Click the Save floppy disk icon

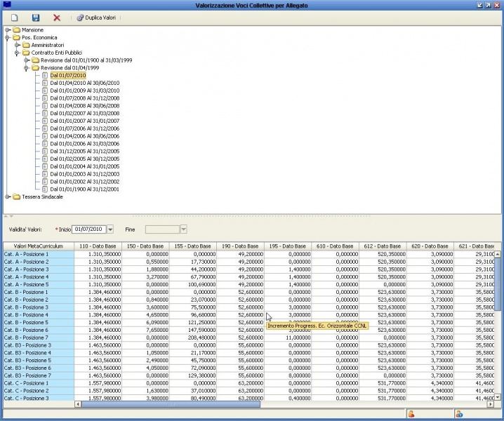pyautogui.click(x=35, y=17)
